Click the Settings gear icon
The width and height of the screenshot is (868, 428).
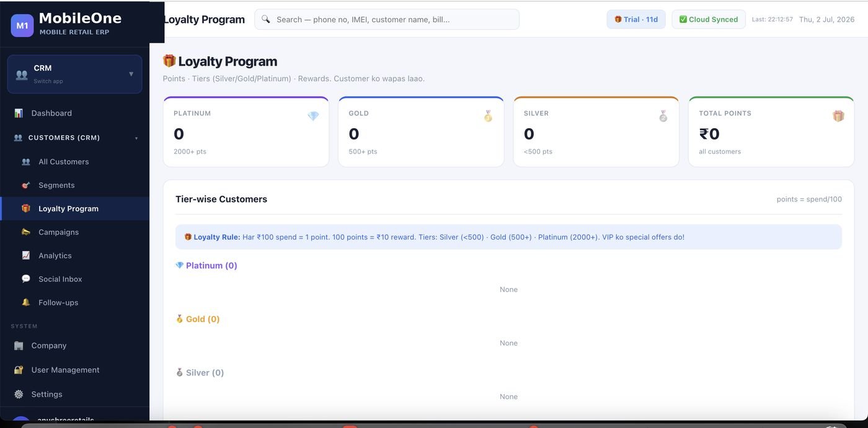coord(19,394)
